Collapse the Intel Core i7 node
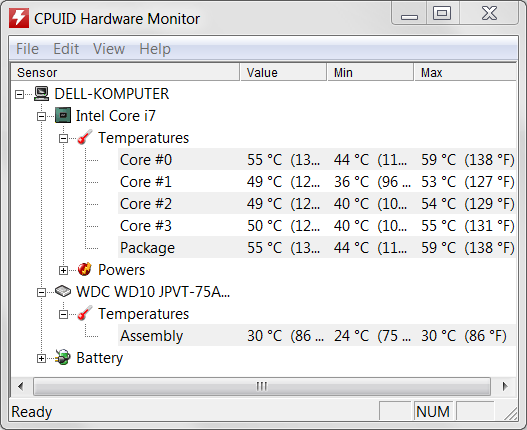 click(41, 116)
